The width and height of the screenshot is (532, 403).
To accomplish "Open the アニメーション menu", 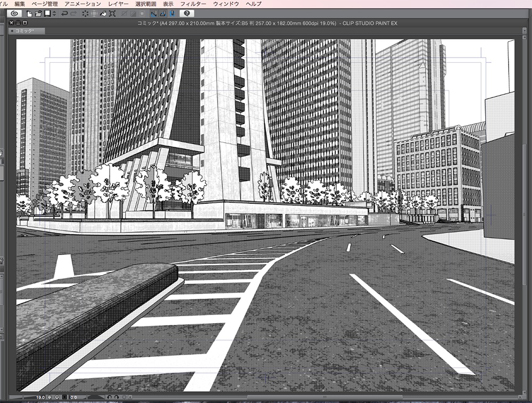I will [83, 4].
